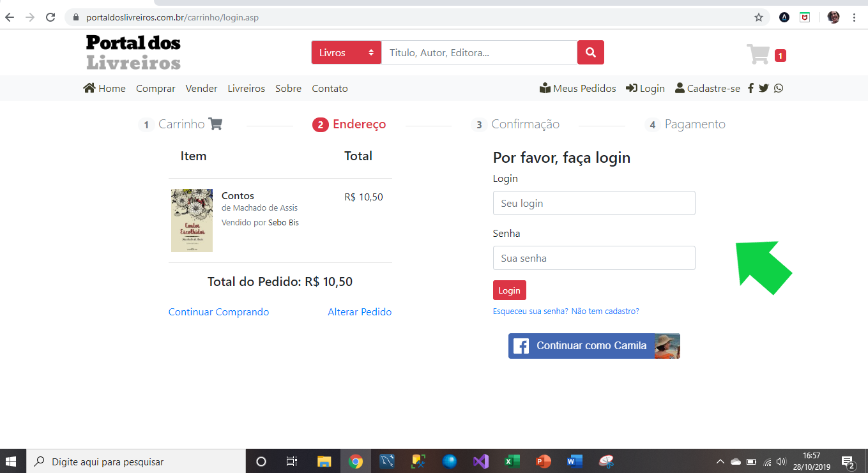Viewport: 868px width, 473px height.
Task: Bookmark page with the star icon
Action: point(758,17)
